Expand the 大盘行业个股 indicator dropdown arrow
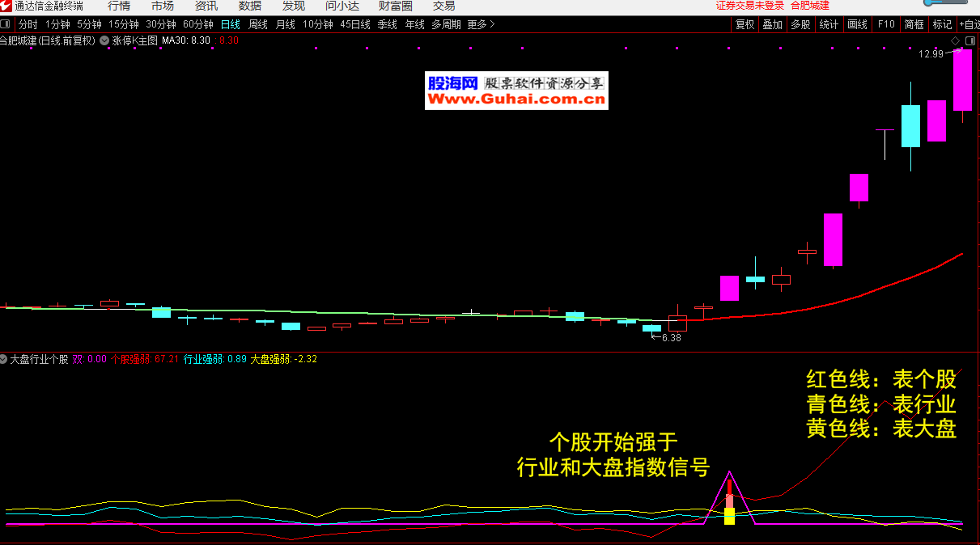 4,358
